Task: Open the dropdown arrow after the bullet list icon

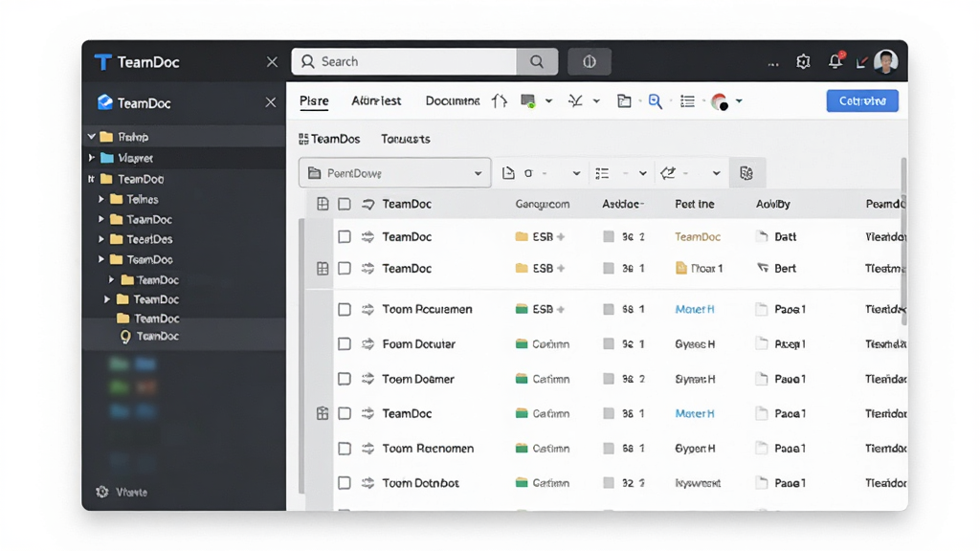Action: pos(642,174)
